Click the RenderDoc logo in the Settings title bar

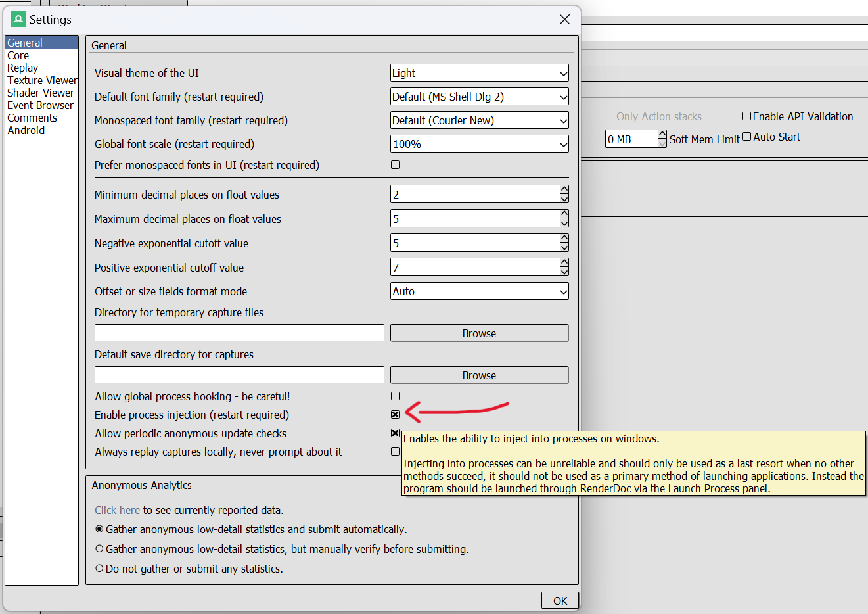(x=18, y=19)
